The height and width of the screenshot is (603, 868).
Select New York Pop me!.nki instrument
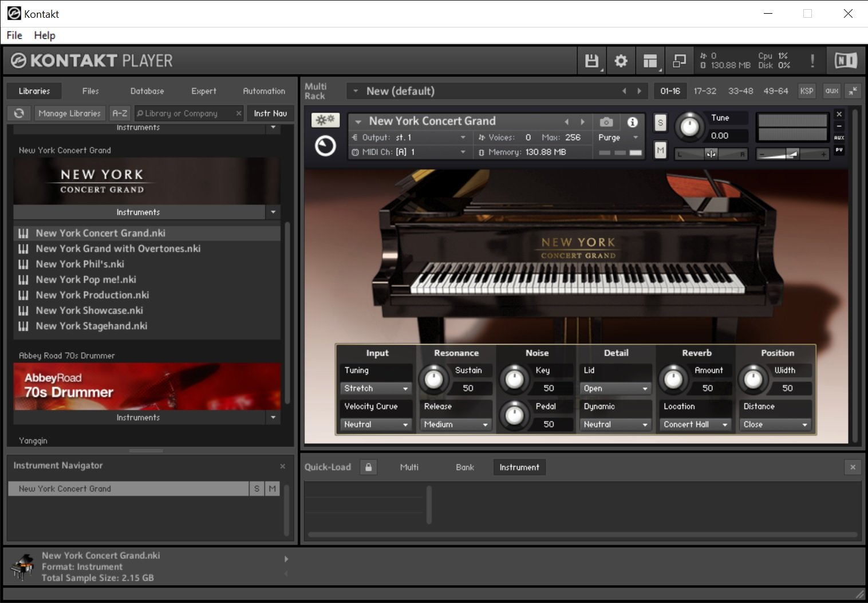point(86,279)
